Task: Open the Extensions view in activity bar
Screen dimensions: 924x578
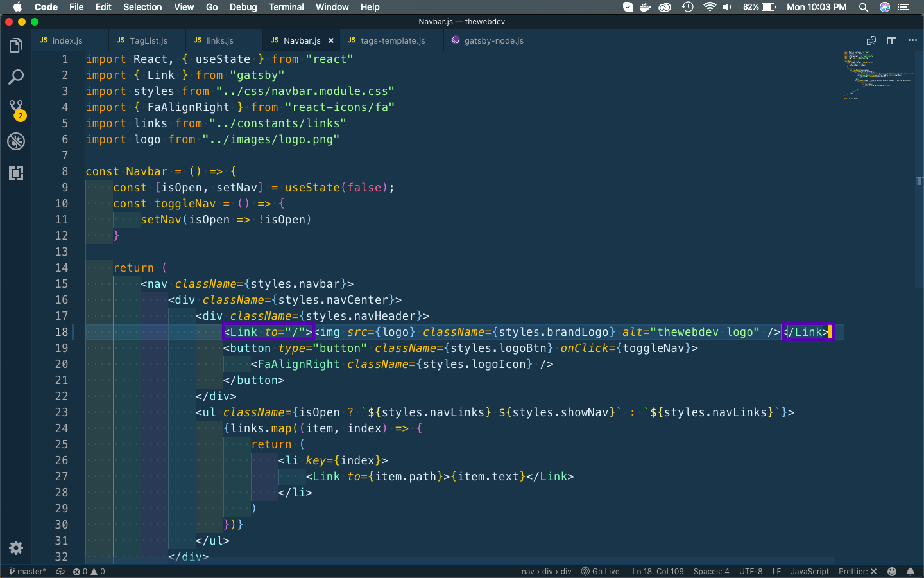Action: point(16,173)
